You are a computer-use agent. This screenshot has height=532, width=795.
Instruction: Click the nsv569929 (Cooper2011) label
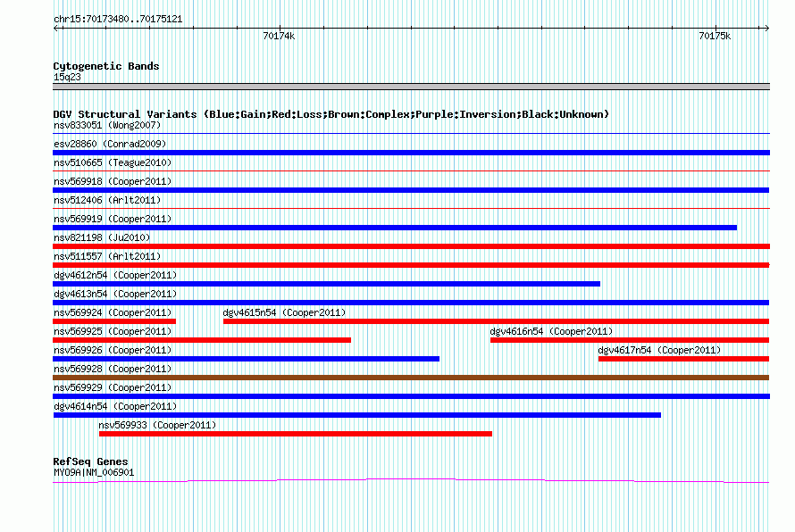point(113,387)
